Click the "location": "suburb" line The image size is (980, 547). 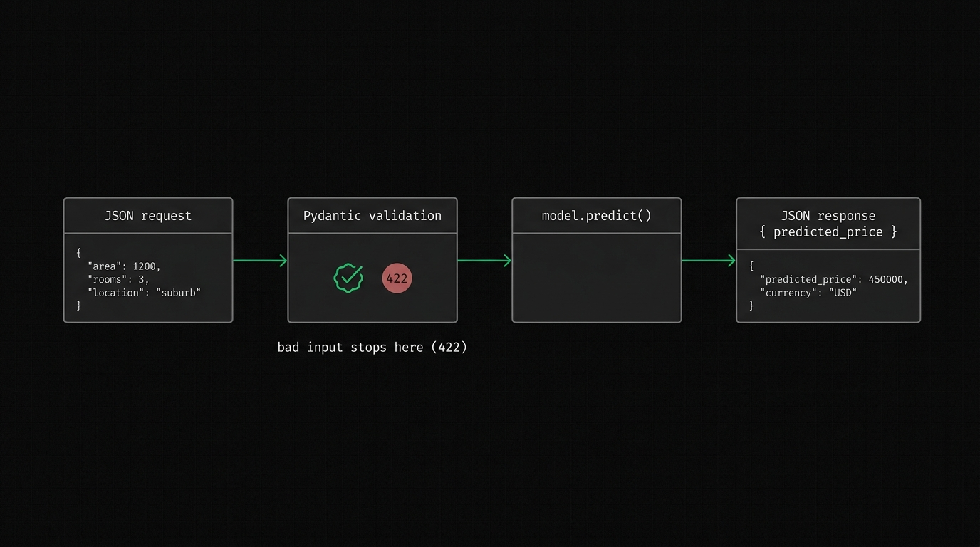pos(145,292)
